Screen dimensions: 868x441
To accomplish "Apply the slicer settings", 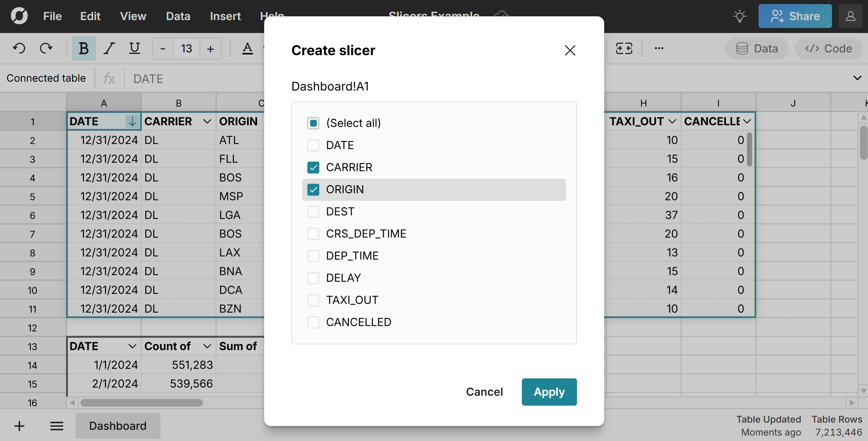I will [x=549, y=392].
